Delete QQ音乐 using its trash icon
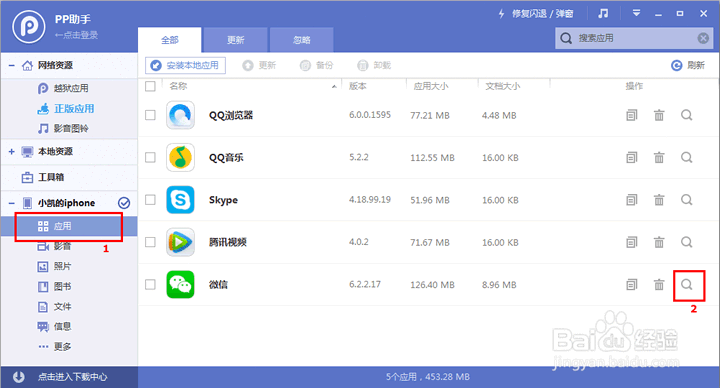Image resolution: width=720 pixels, height=388 pixels. [x=659, y=157]
